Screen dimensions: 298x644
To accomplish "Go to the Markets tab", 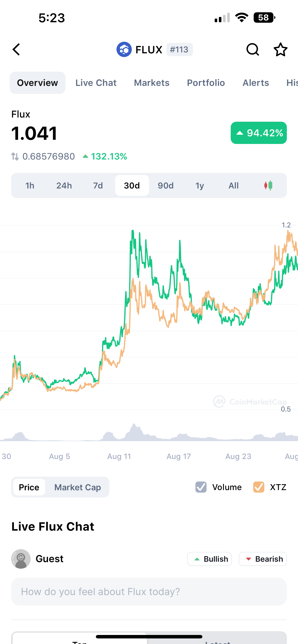I will [152, 83].
